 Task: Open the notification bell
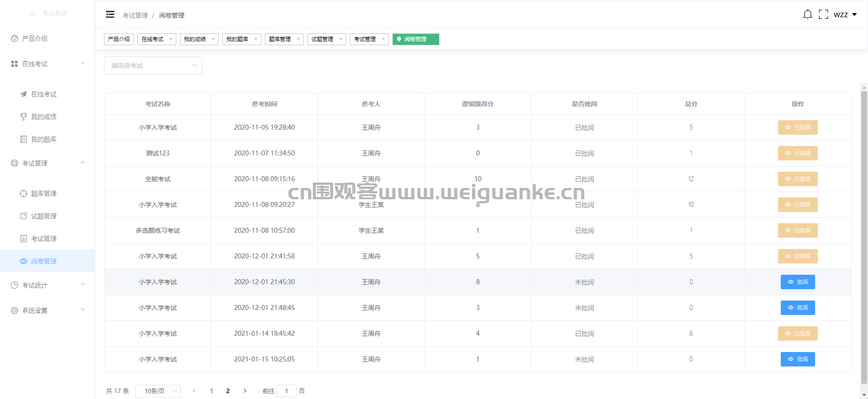pos(807,14)
